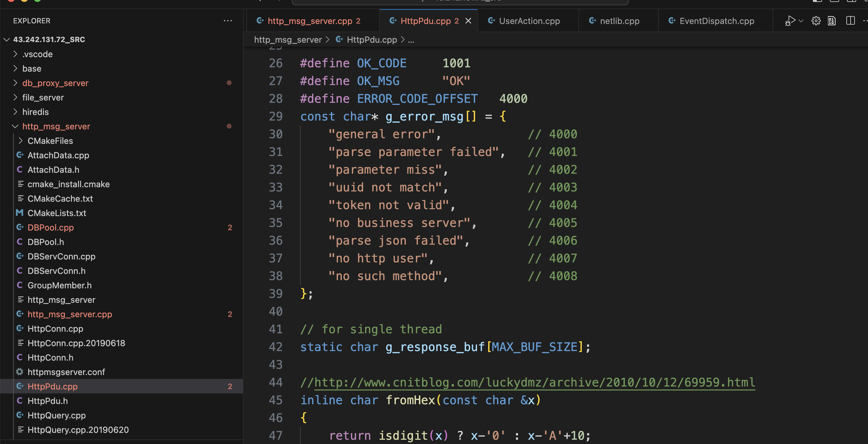
Task: Open httpmsgserver.conf config file
Action: click(x=121, y=372)
